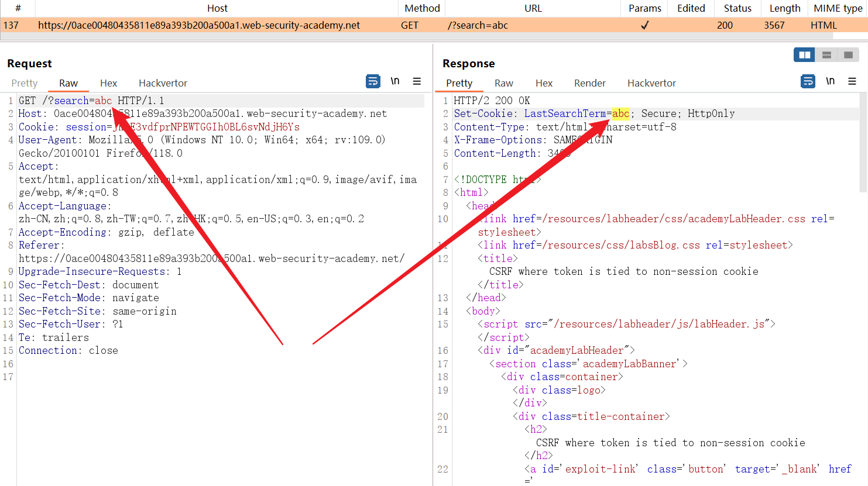The width and height of the screenshot is (868, 486).
Task: Click the Host header line in request
Action: click(203, 113)
